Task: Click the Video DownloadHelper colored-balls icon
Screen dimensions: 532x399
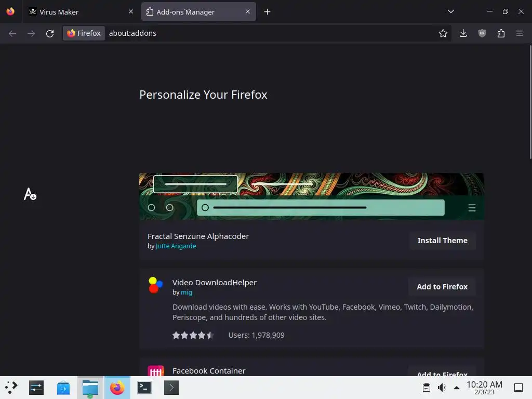Action: (156, 285)
